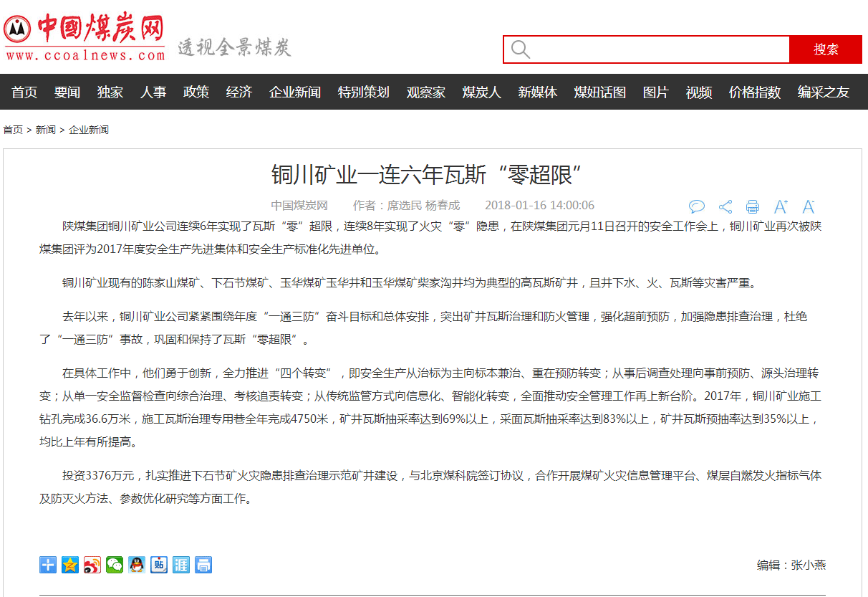The width and height of the screenshot is (868, 597).
Task: Select 企业新闻 in the top navigation bar
Action: coord(295,92)
